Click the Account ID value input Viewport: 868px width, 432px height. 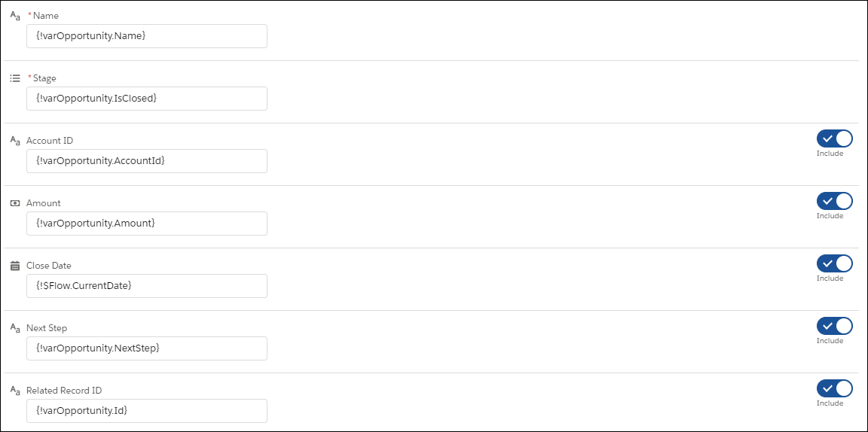point(147,161)
